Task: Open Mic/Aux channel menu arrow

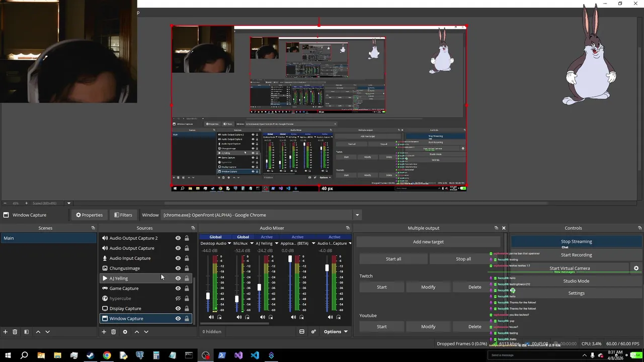Action: 253,243
